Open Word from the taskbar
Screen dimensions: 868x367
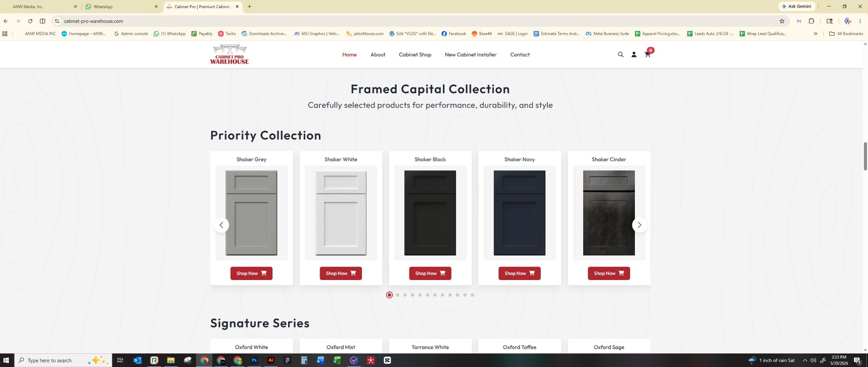click(320, 360)
